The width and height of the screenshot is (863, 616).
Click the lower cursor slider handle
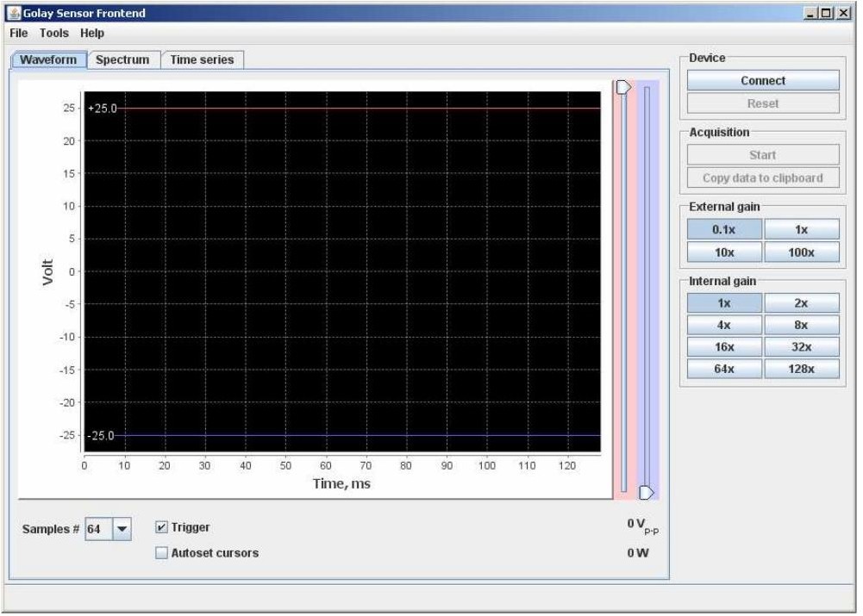coord(647,492)
